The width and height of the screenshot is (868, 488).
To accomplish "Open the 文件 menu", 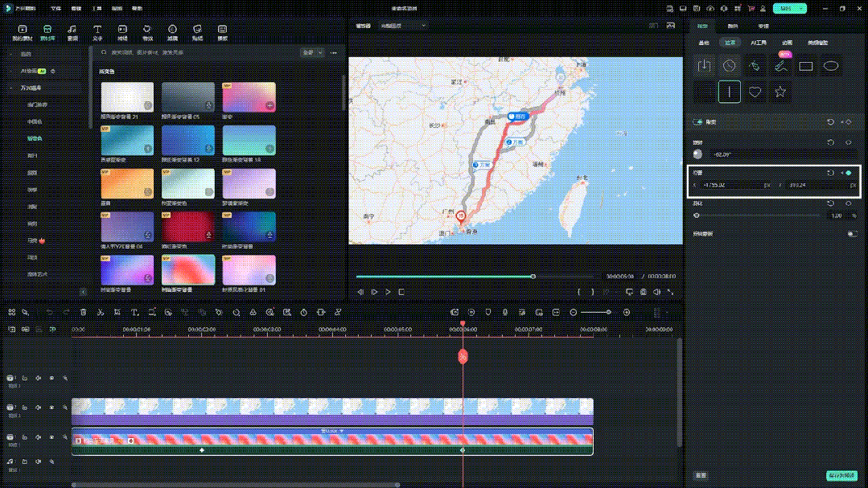I will (56, 8).
